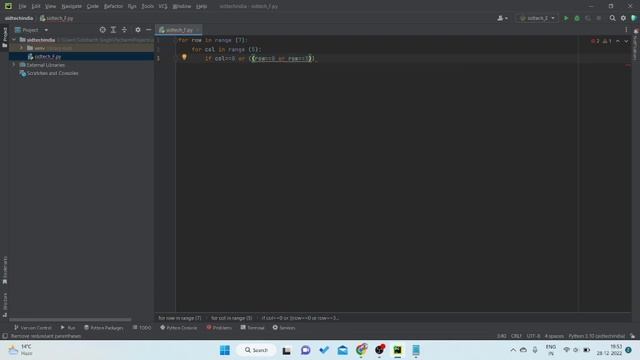Click 4 spaces indent setting in the status bar
The width and height of the screenshot is (640, 360).
(554, 336)
